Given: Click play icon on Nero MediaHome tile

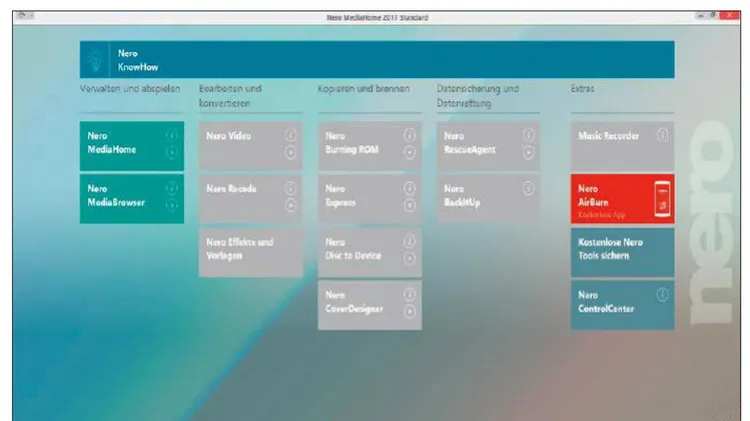Looking at the screenshot, I should pyautogui.click(x=171, y=152).
